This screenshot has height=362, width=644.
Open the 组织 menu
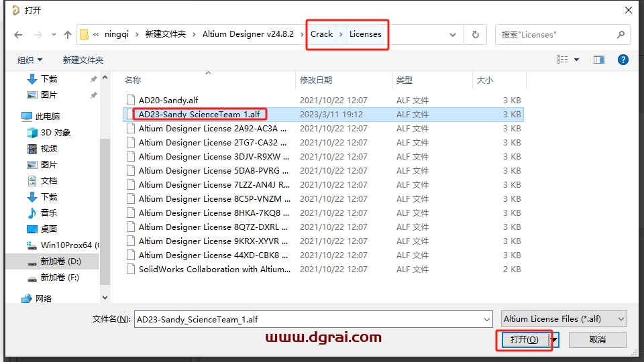click(x=30, y=60)
